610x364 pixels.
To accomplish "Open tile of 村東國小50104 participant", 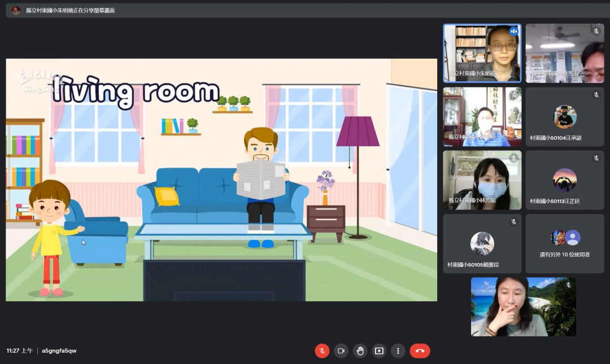I will coord(565,117).
